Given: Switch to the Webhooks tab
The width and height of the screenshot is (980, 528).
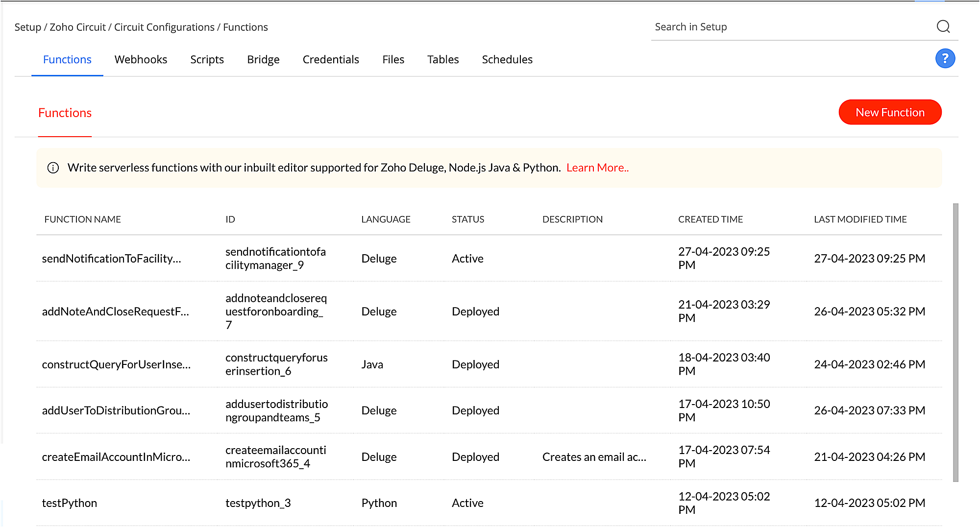Looking at the screenshot, I should tap(141, 60).
